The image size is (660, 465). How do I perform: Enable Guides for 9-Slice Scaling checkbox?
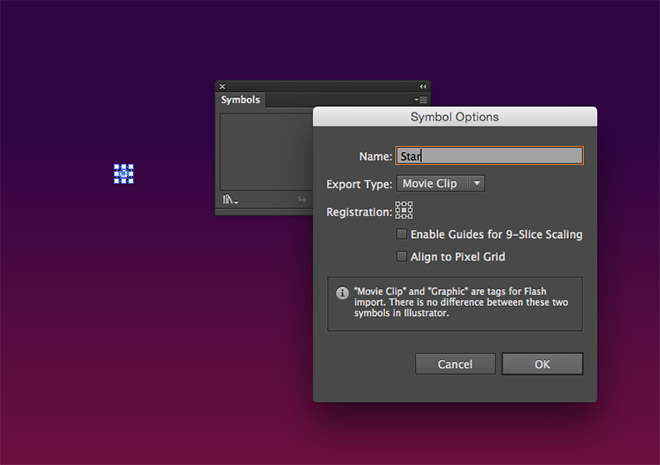click(402, 234)
